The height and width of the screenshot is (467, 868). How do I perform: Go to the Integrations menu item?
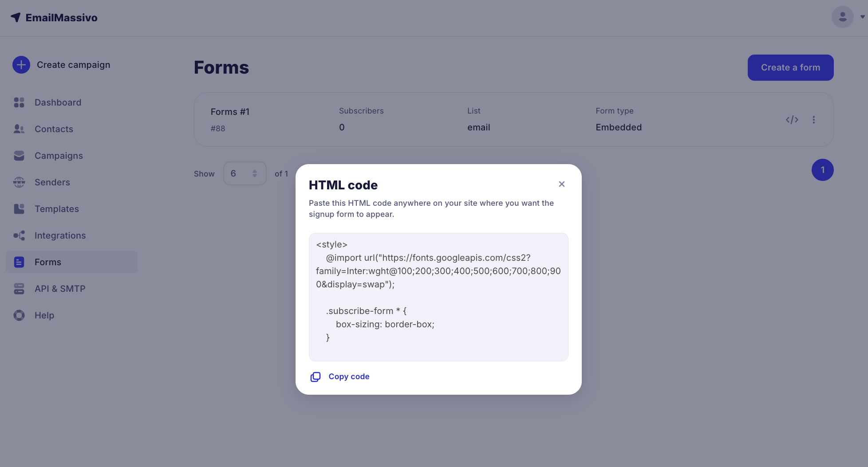tap(60, 235)
